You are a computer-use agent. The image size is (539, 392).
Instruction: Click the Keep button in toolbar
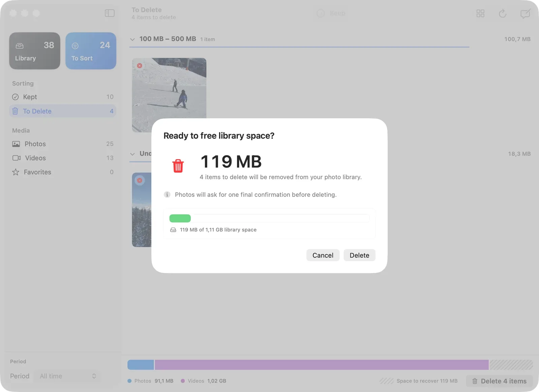pyautogui.click(x=331, y=13)
